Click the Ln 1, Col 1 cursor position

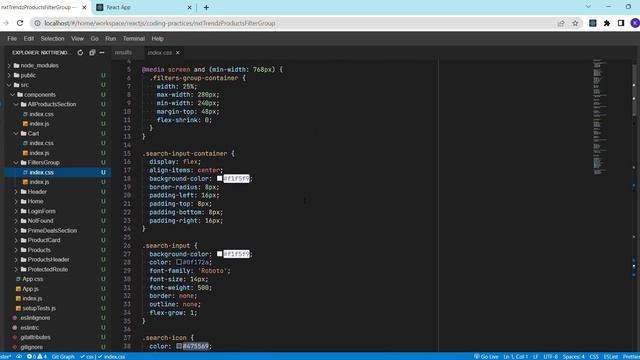(516, 357)
